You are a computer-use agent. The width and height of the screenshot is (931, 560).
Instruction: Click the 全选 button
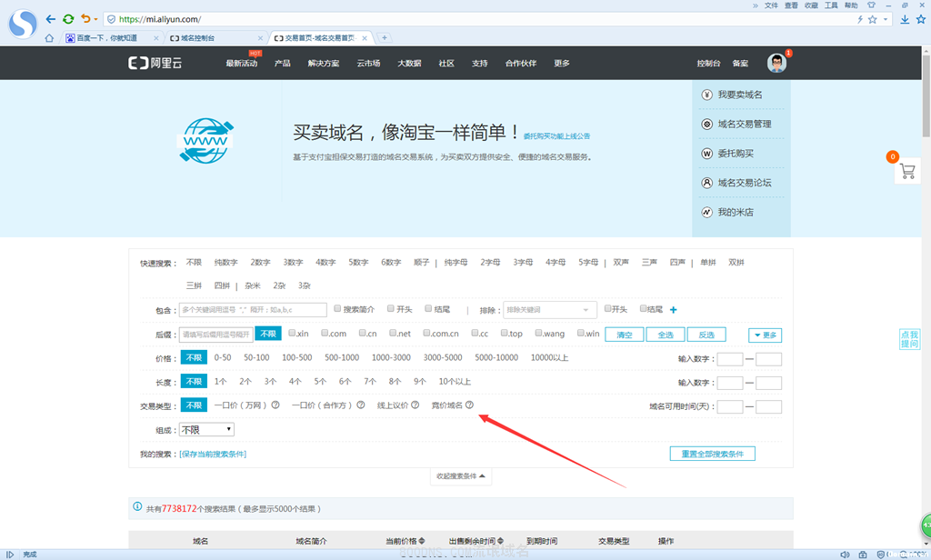point(665,335)
